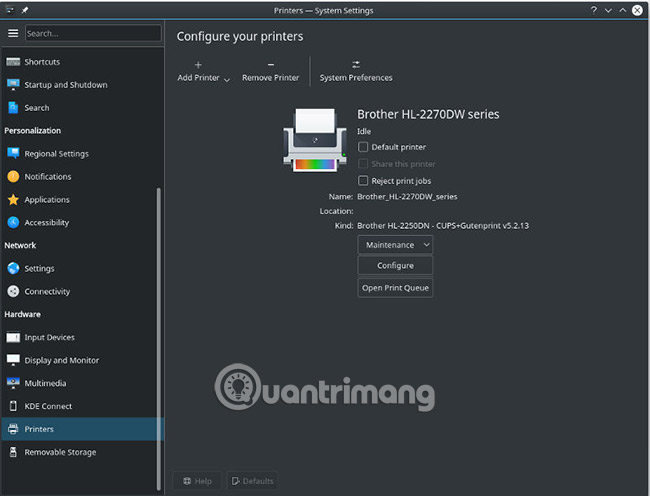650x496 pixels.
Task: Toggle the Reject print jobs checkbox
Action: coord(364,181)
